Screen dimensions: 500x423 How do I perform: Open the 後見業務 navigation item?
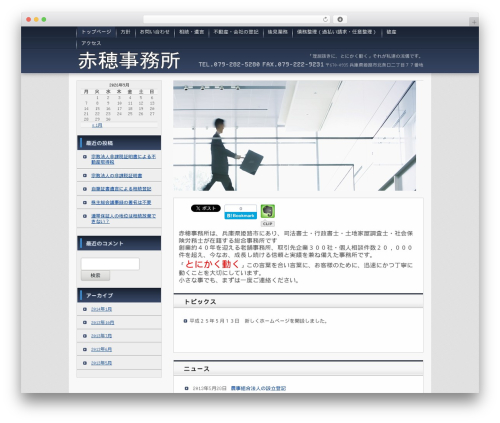[277, 32]
